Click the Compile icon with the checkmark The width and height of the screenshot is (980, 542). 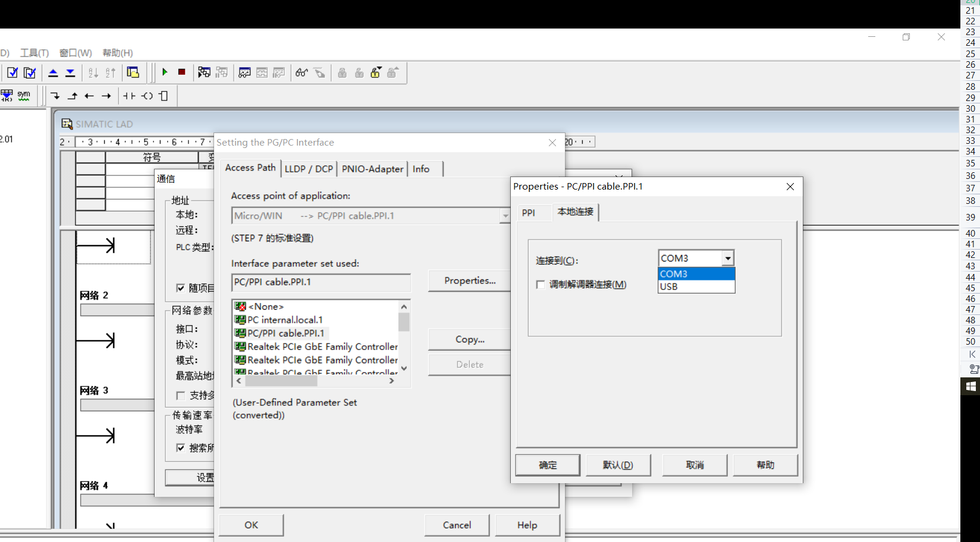[12, 73]
